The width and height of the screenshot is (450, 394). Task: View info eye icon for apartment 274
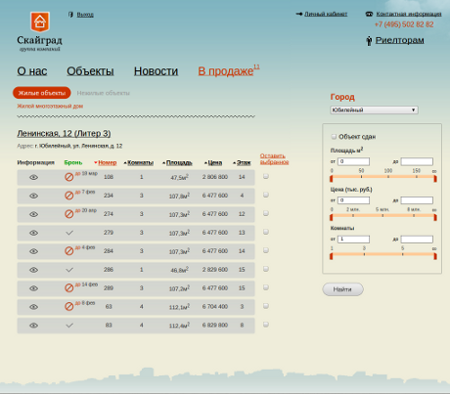coord(33,214)
